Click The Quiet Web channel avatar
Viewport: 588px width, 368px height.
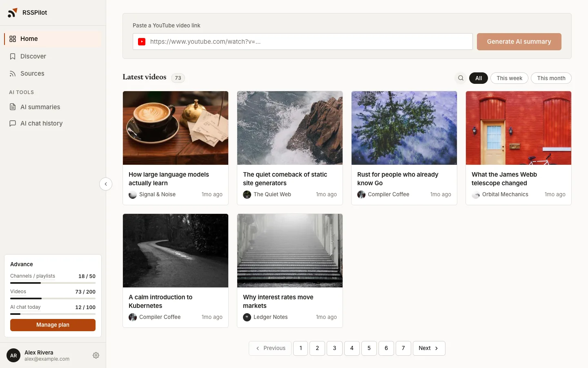[x=247, y=195]
